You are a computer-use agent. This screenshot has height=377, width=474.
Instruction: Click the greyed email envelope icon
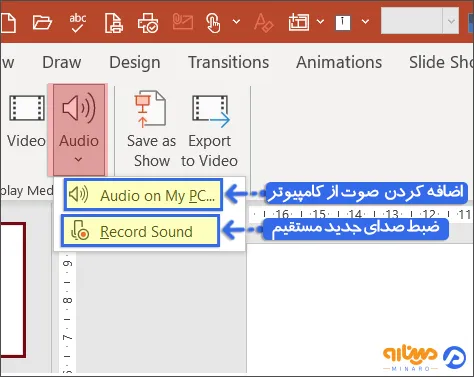(183, 22)
